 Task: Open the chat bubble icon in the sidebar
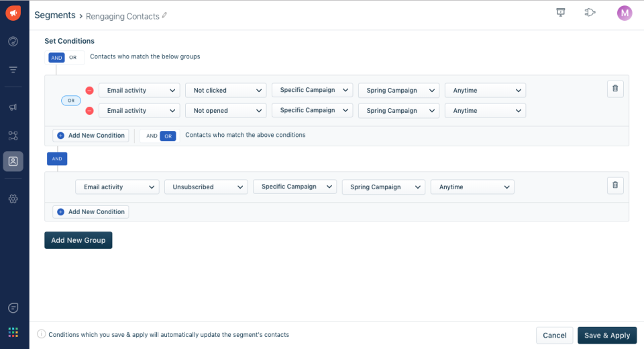click(13, 308)
